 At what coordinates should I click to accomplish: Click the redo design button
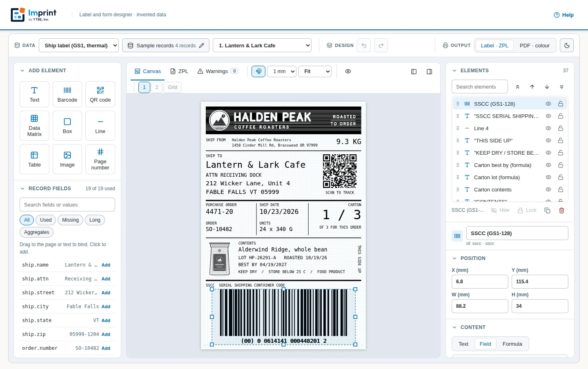tap(381, 45)
